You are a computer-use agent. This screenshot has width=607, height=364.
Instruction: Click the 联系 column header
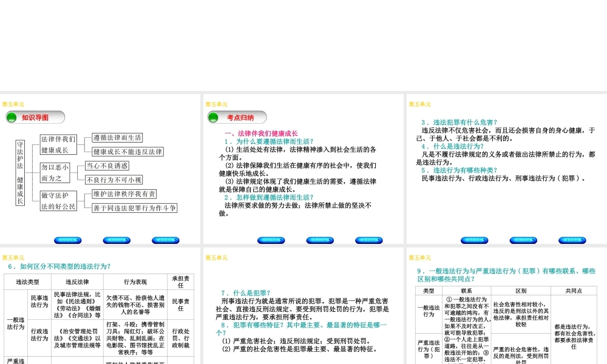(x=466, y=291)
